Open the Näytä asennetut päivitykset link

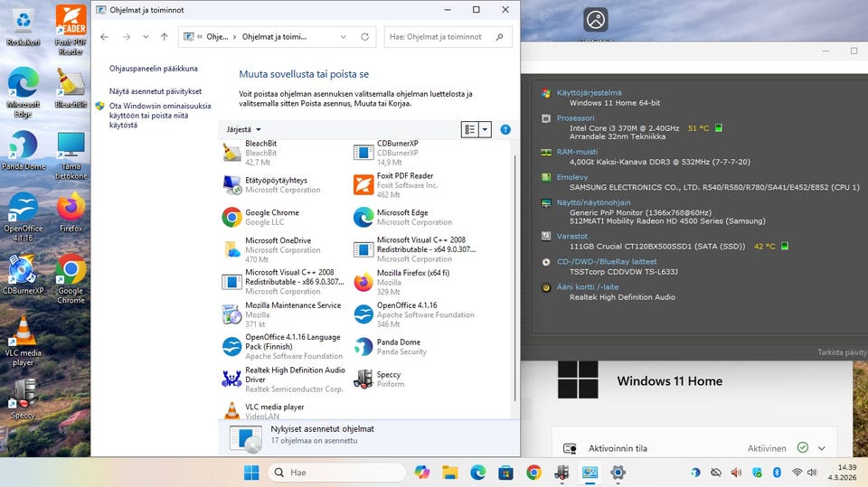(x=156, y=91)
